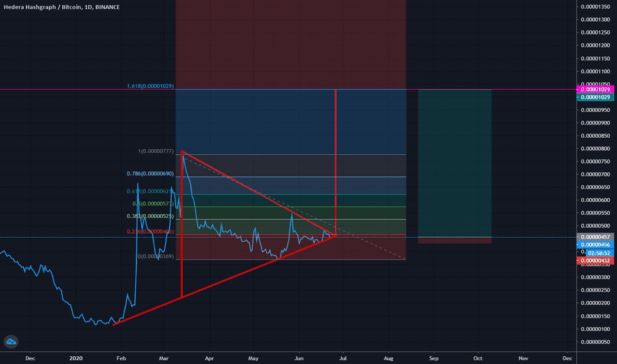617x364 pixels.
Task: Click the 0.00001250 price scale value
Action: (x=595, y=32)
